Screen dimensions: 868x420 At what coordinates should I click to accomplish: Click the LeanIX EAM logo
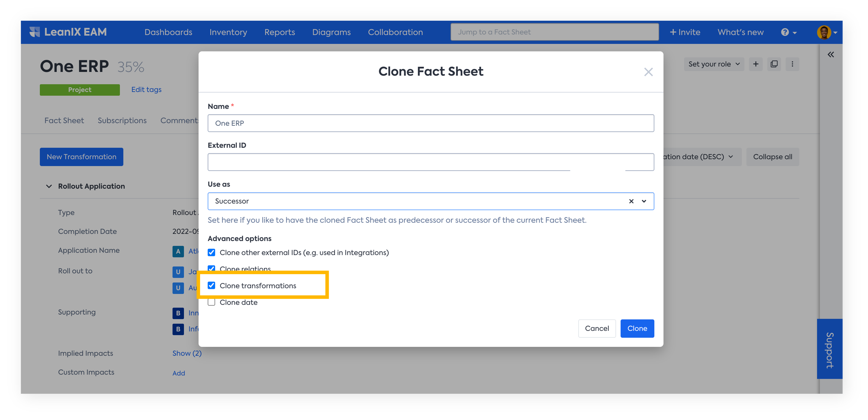(x=68, y=32)
